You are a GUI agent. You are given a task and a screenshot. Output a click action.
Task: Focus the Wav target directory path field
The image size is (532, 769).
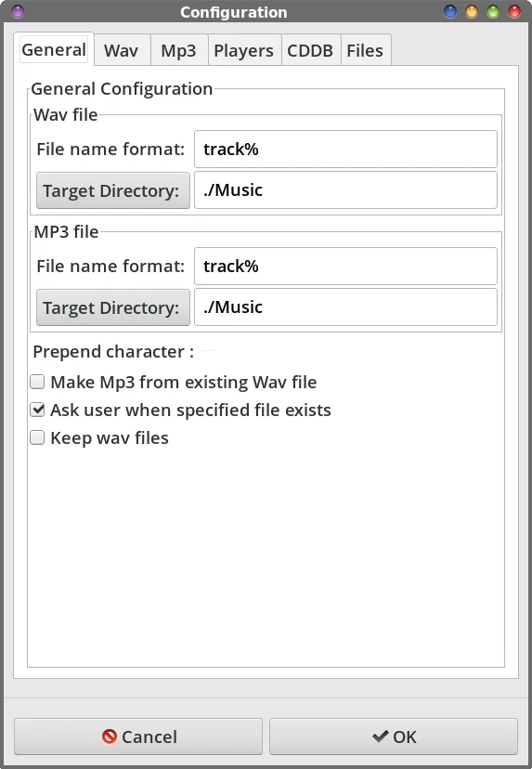point(345,189)
